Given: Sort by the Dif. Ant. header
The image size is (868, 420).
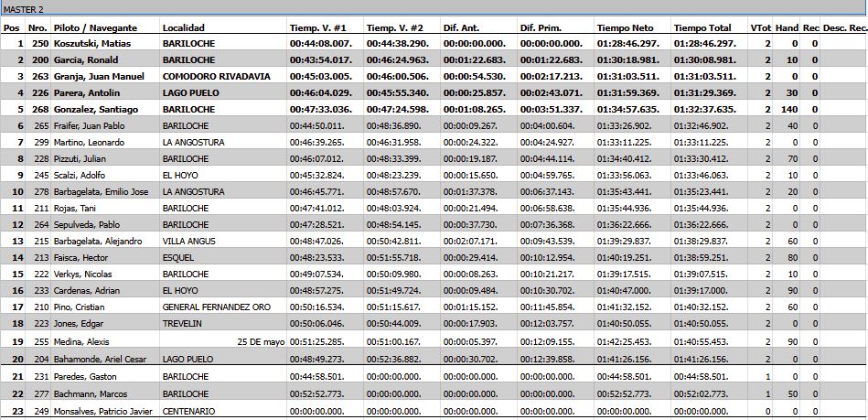Looking at the screenshot, I should [x=464, y=28].
